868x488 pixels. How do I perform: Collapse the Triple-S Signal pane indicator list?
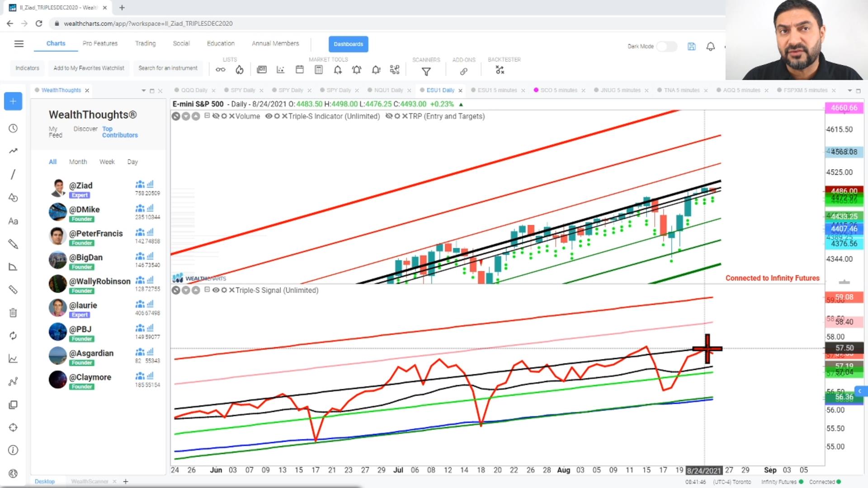[207, 290]
